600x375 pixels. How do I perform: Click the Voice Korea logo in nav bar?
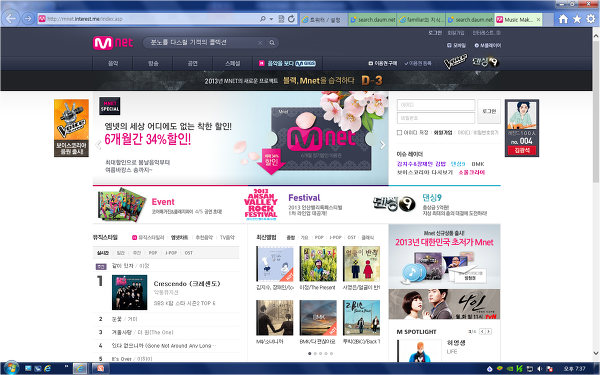[455, 62]
